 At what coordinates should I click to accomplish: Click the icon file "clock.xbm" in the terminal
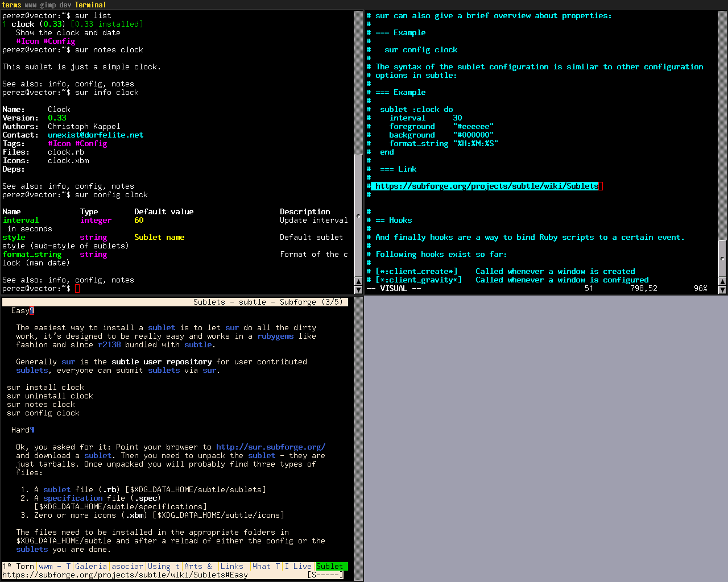pyautogui.click(x=68, y=161)
